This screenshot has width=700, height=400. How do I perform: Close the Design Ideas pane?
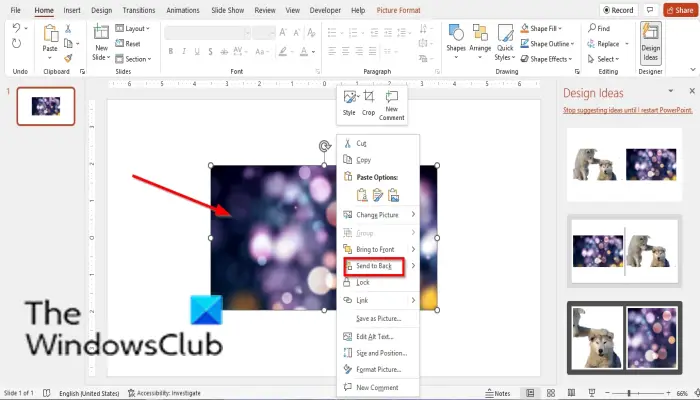point(692,91)
